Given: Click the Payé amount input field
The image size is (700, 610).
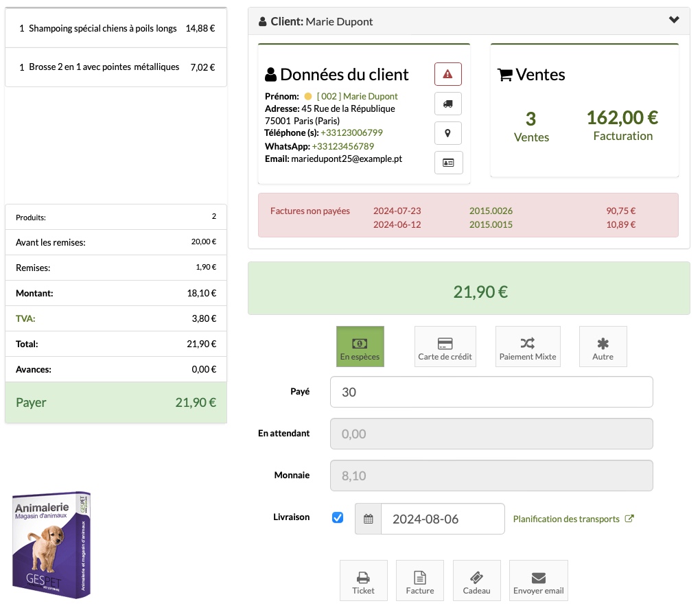Looking at the screenshot, I should click(x=491, y=392).
